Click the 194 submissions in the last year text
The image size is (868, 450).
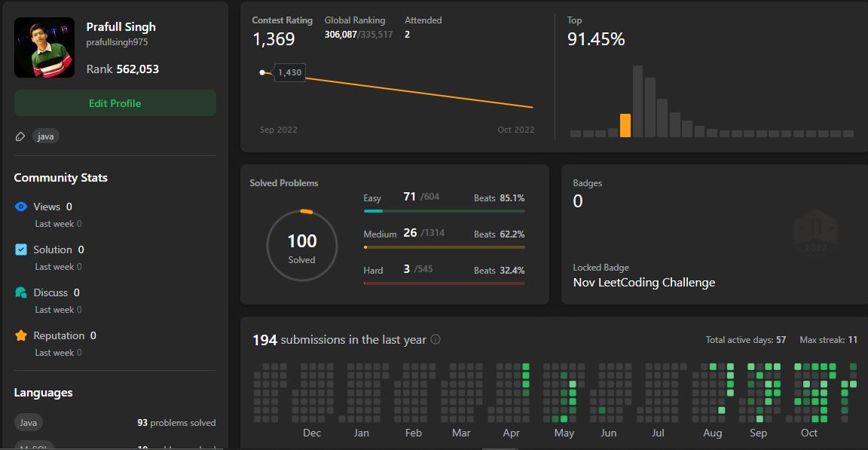339,340
